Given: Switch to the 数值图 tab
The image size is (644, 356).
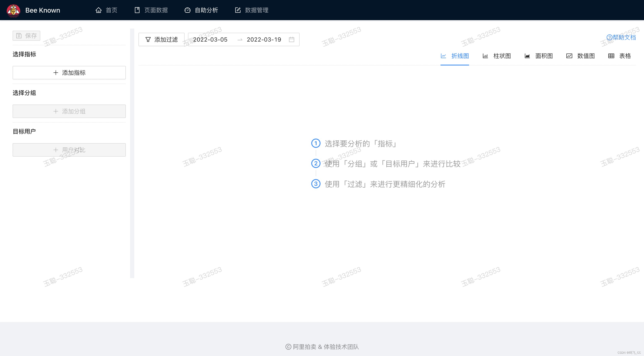Looking at the screenshot, I should [x=580, y=56].
